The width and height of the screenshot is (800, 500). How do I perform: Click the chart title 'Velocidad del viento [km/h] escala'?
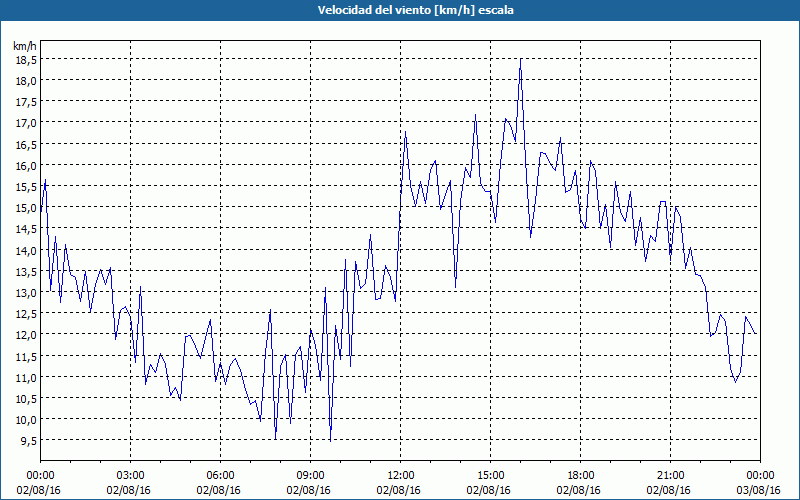[415, 10]
